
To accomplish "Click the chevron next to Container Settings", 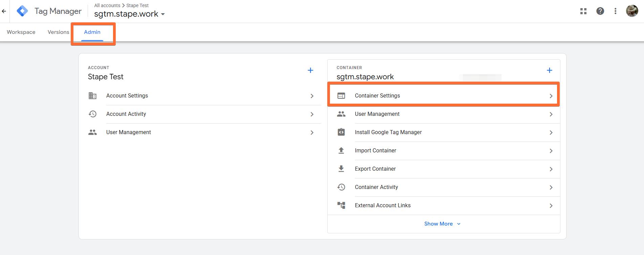I will tap(551, 96).
